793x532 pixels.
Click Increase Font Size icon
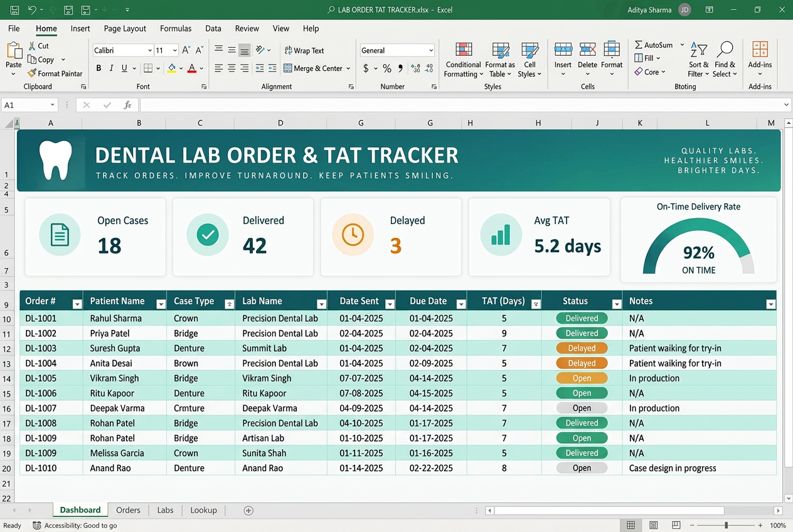pyautogui.click(x=186, y=50)
